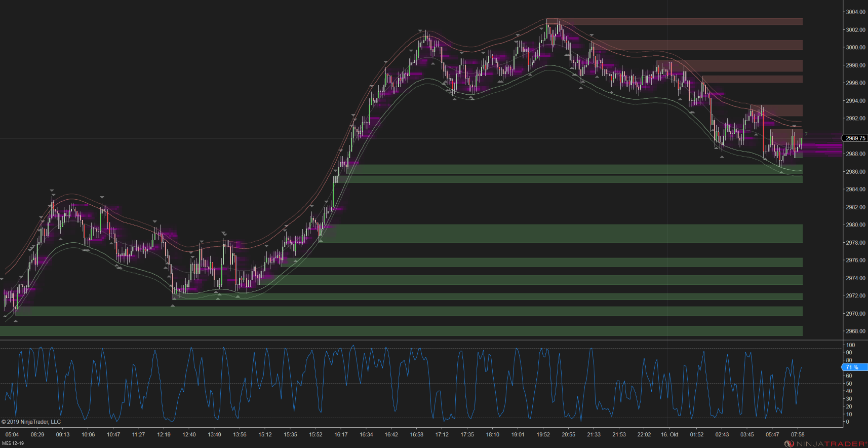The image size is (868, 448).
Task: Select the 16:17 time axis label
Action: click(x=341, y=434)
